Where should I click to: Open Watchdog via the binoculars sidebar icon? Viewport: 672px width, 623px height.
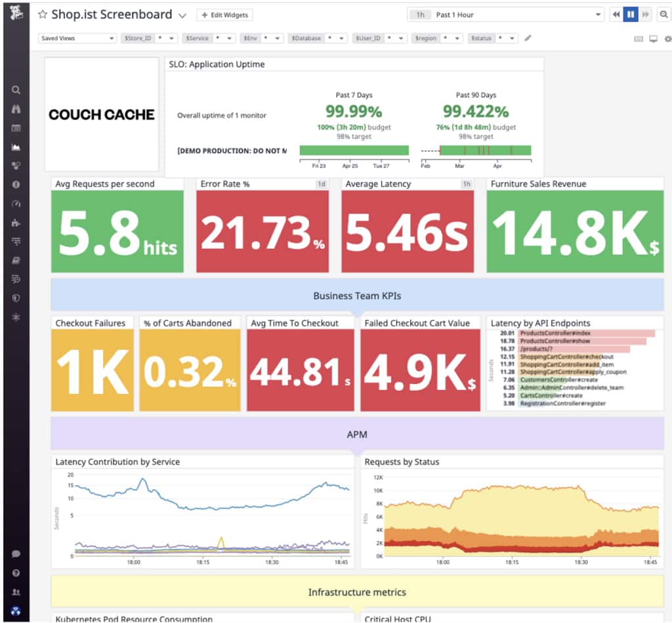coord(16,108)
